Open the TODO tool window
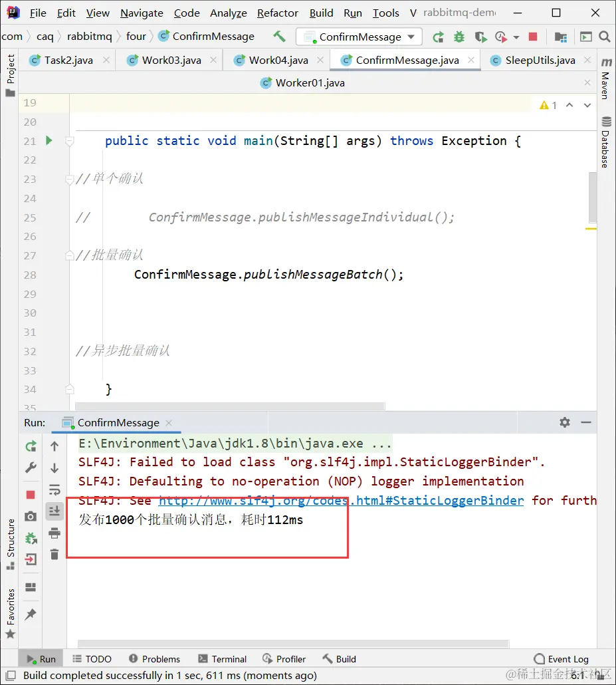 click(92, 659)
